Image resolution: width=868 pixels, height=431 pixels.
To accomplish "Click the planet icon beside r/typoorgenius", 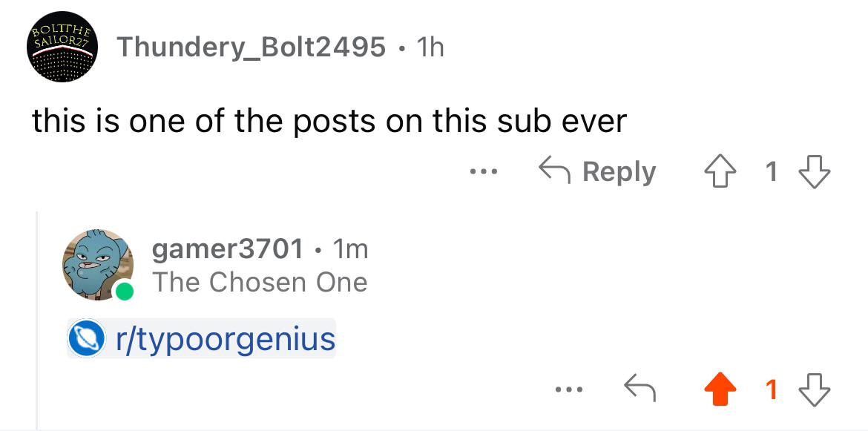I will click(86, 338).
